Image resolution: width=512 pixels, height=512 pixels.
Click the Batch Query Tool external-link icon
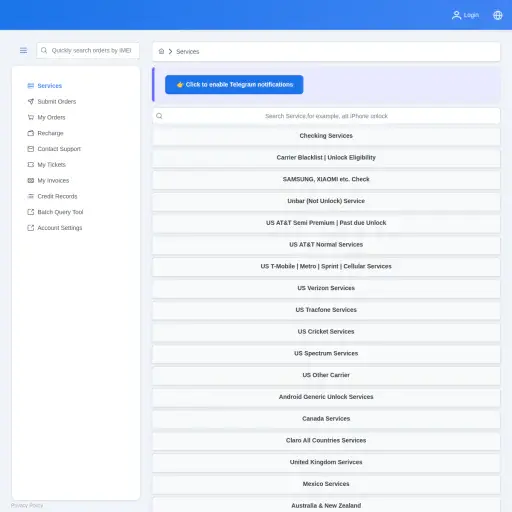31,212
